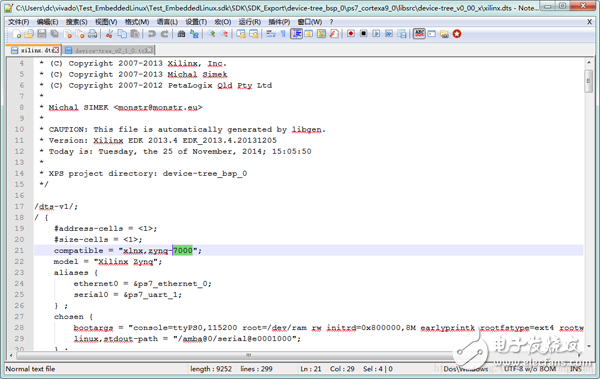Click the Save file toolbar icon

(x=42, y=34)
